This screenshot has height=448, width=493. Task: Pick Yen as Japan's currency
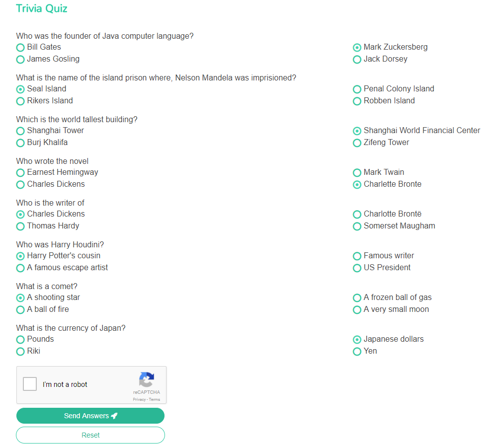pyautogui.click(x=357, y=352)
